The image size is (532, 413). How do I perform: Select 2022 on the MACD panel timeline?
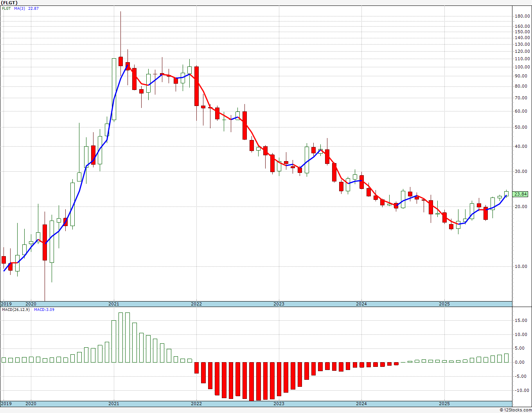coord(196,404)
